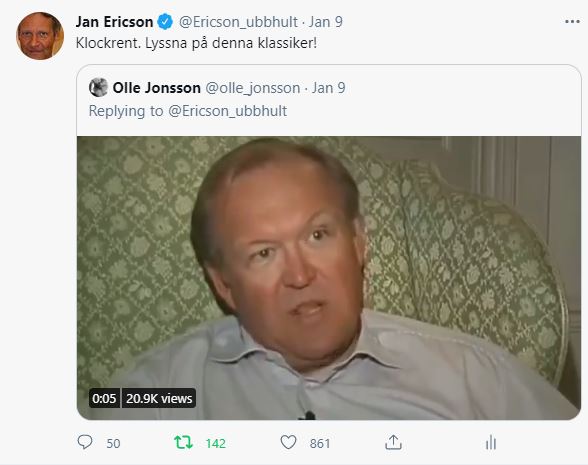
Task: View tweet analytics bar chart icon
Action: (491, 442)
